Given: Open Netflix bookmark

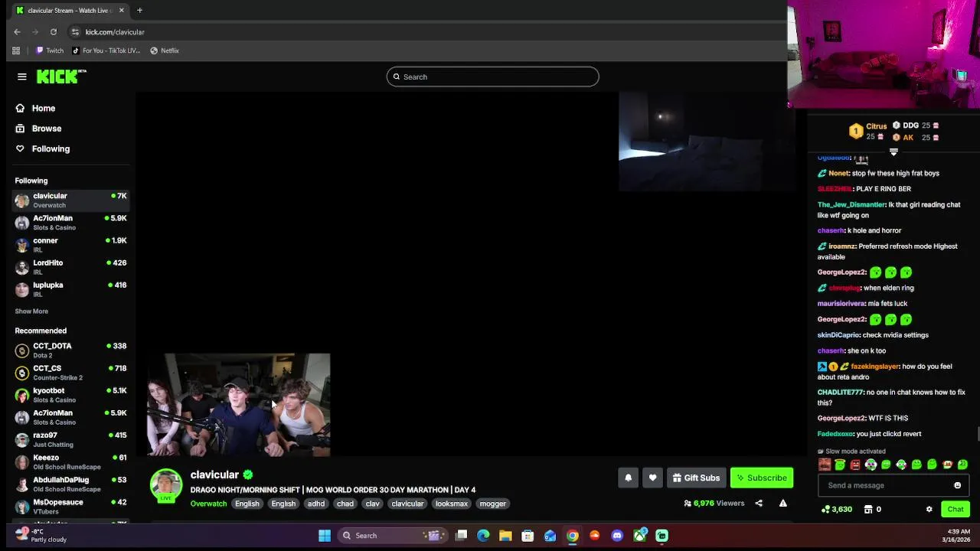Looking at the screenshot, I should [x=165, y=51].
